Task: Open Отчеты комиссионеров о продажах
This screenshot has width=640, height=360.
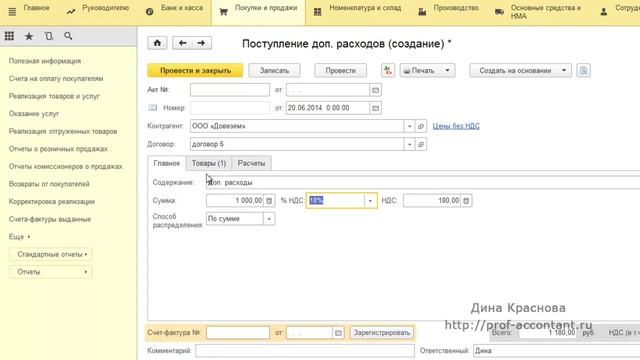Action: tap(65, 167)
